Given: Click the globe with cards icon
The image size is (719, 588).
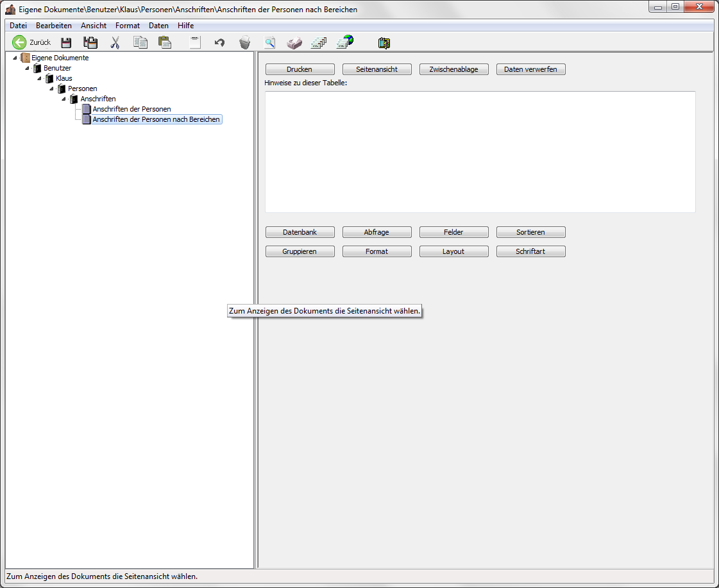Looking at the screenshot, I should (x=345, y=43).
